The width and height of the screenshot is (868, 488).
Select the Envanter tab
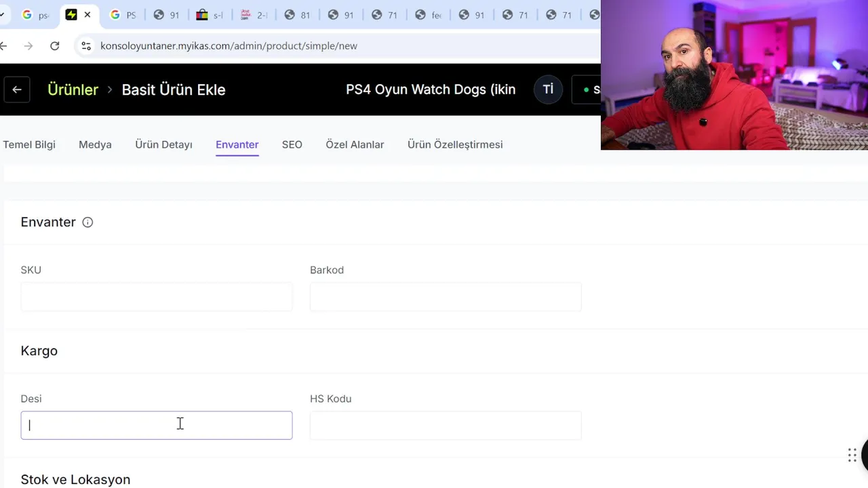point(237,144)
